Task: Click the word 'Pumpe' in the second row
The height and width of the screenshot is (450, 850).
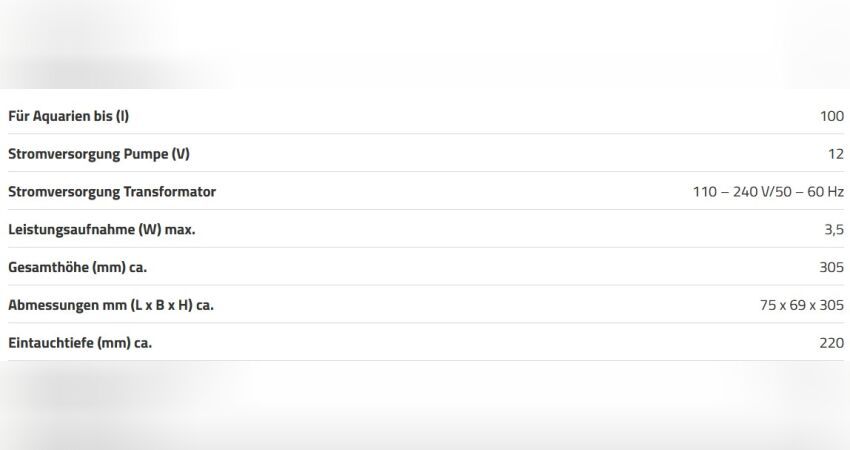Action: tap(146, 154)
